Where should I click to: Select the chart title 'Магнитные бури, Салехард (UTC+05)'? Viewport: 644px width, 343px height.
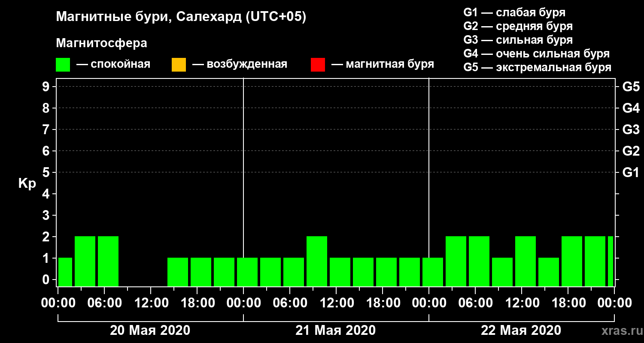(x=181, y=18)
